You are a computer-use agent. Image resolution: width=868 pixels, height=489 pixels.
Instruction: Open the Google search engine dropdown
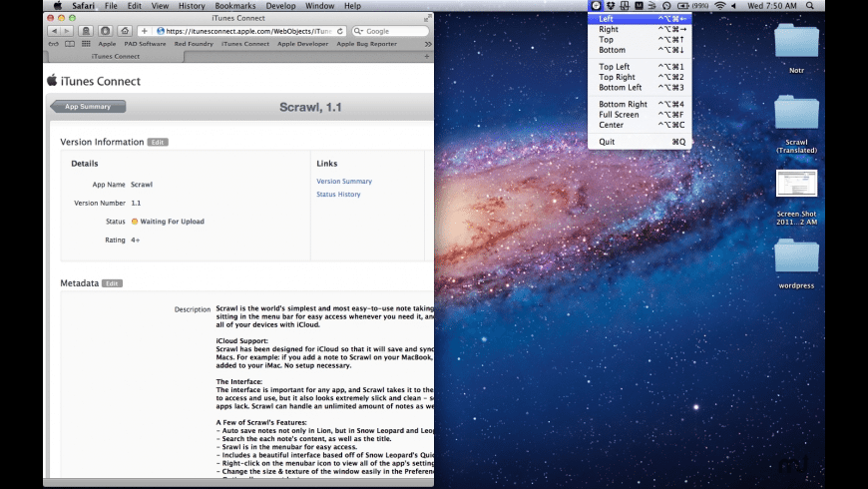[358, 31]
